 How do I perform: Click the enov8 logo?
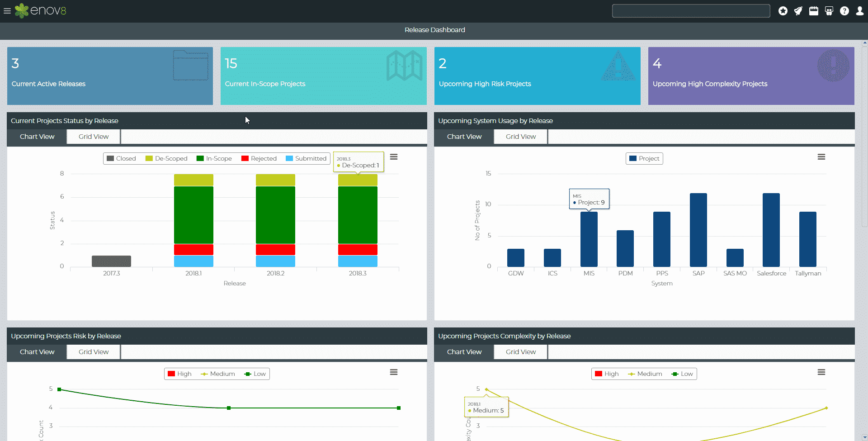click(x=41, y=11)
